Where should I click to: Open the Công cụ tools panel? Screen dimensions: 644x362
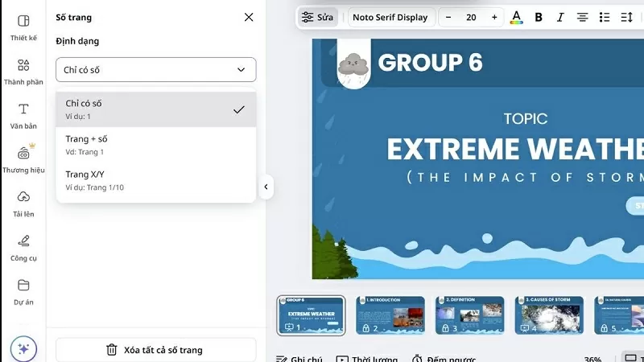[23, 246]
